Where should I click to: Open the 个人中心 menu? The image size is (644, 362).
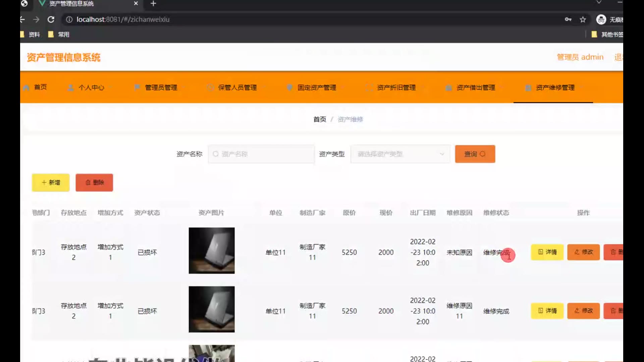click(x=91, y=87)
